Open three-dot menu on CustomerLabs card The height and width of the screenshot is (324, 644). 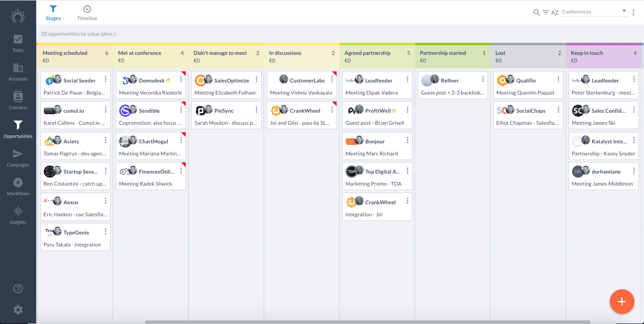click(x=332, y=79)
